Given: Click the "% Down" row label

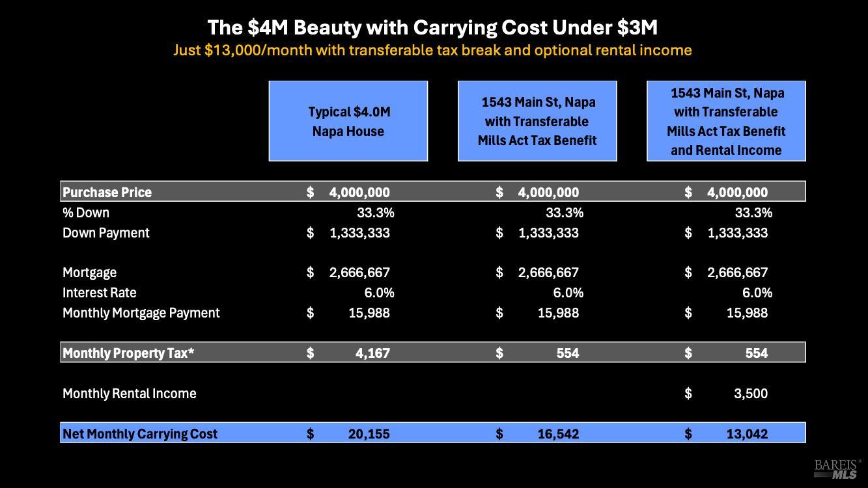Looking at the screenshot, I should (86, 213).
